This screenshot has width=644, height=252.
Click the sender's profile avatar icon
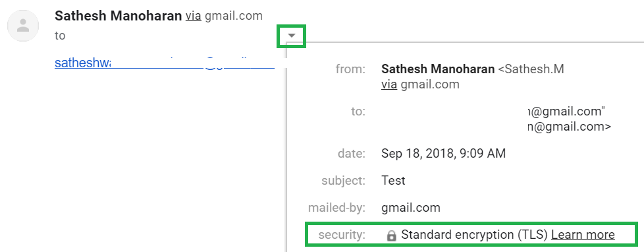click(x=23, y=26)
